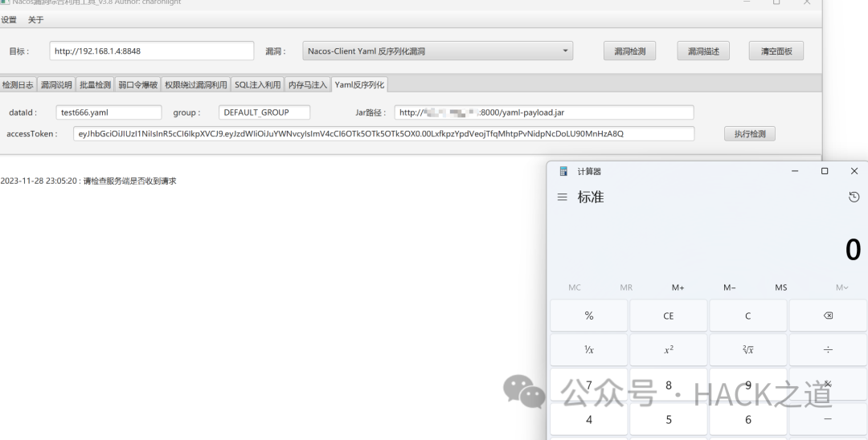Image resolution: width=868 pixels, height=440 pixels.
Task: Click the Jar路径 input field
Action: [x=544, y=112]
